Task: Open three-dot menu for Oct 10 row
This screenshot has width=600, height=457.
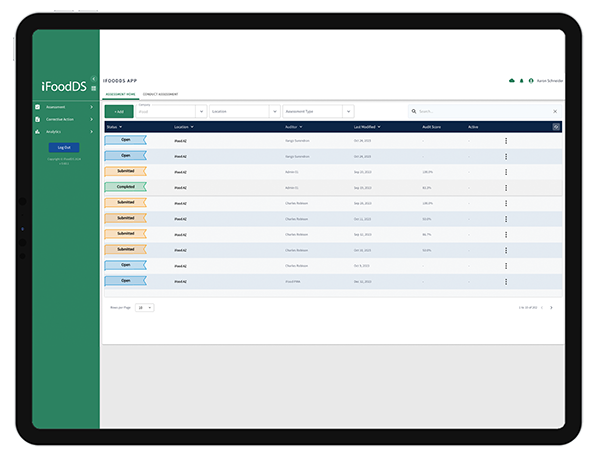Action: (x=506, y=250)
